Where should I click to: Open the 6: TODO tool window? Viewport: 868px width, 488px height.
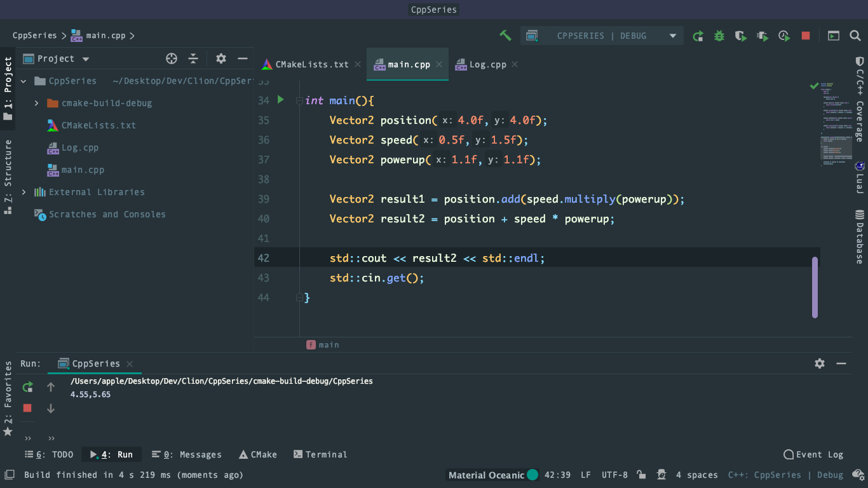coord(49,454)
